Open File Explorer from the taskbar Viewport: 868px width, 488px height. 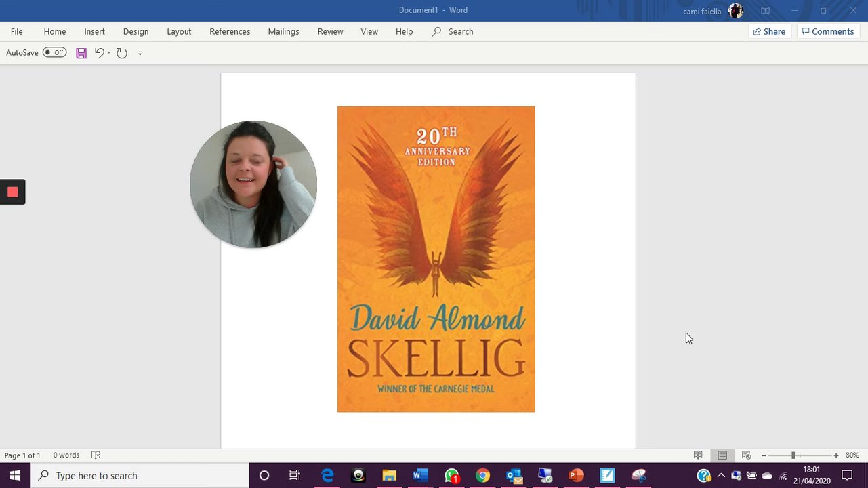point(389,476)
